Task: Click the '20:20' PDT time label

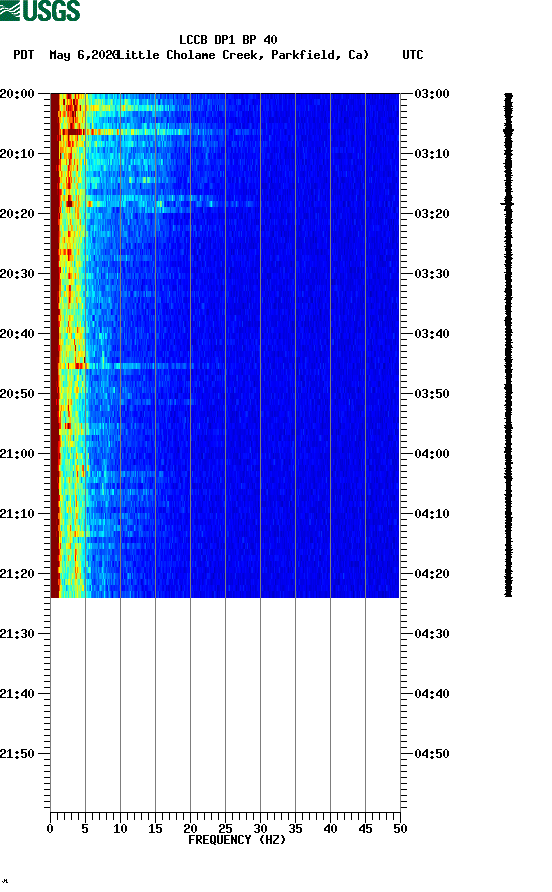Action: pos(17,214)
